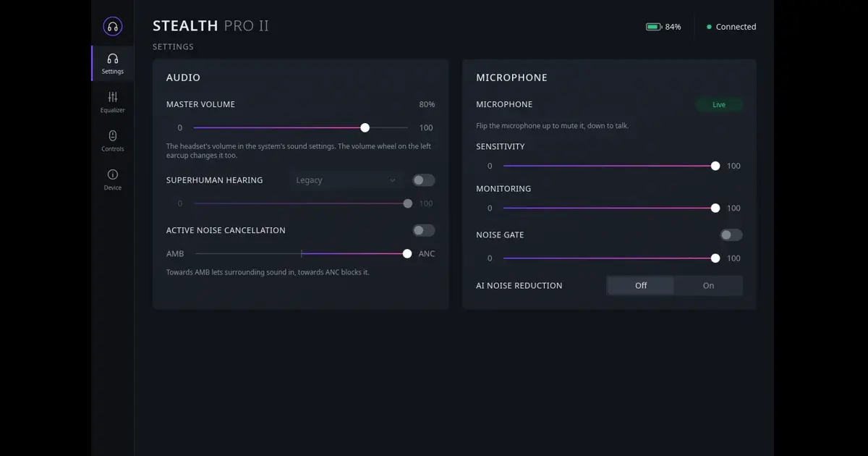Click the STEALTH PRO II title
Viewport: 868px width, 456px height.
point(210,25)
